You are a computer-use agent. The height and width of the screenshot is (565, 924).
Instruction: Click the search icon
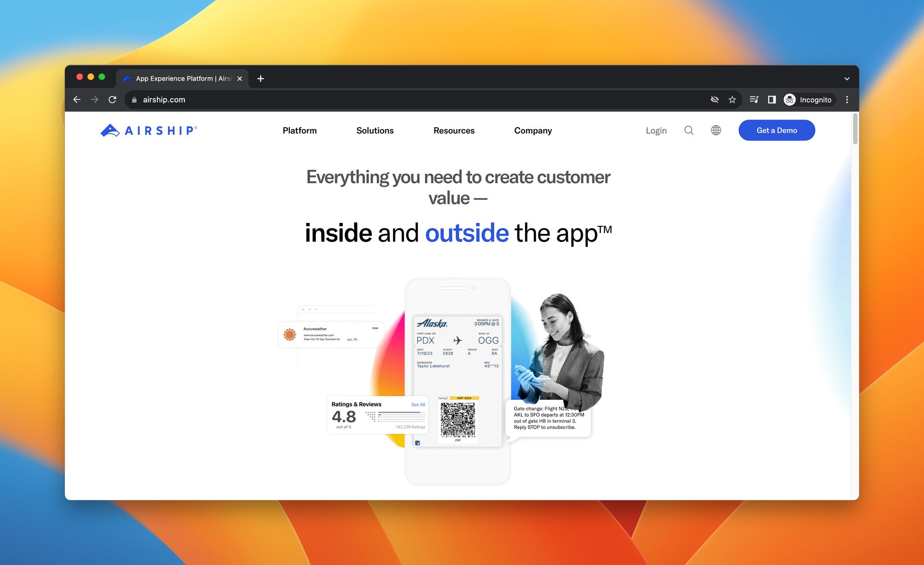688,130
